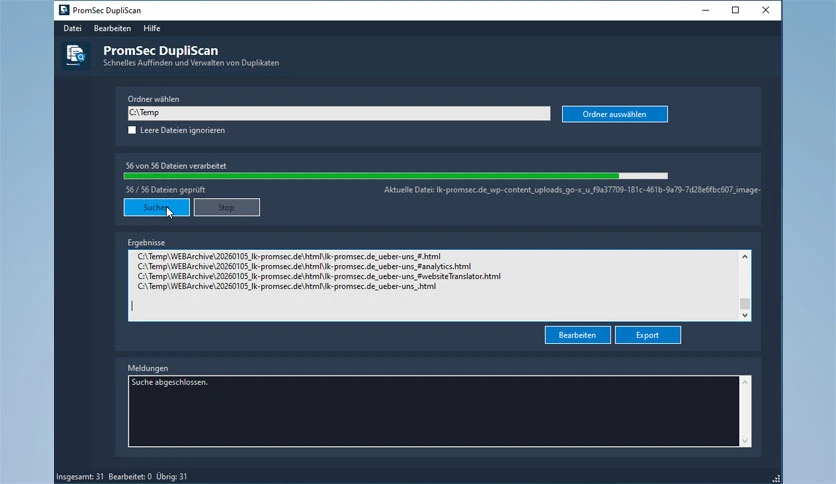Minimize the PromSec DupliScan window

pos(705,10)
